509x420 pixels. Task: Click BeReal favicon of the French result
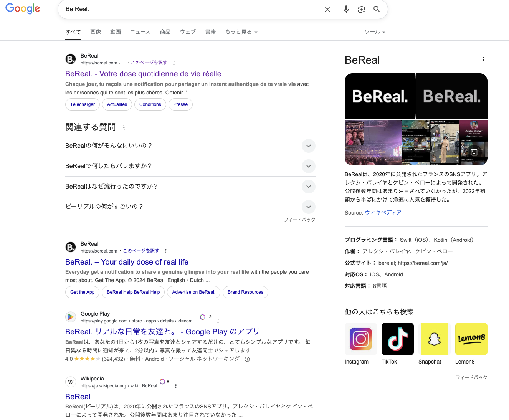(x=71, y=59)
